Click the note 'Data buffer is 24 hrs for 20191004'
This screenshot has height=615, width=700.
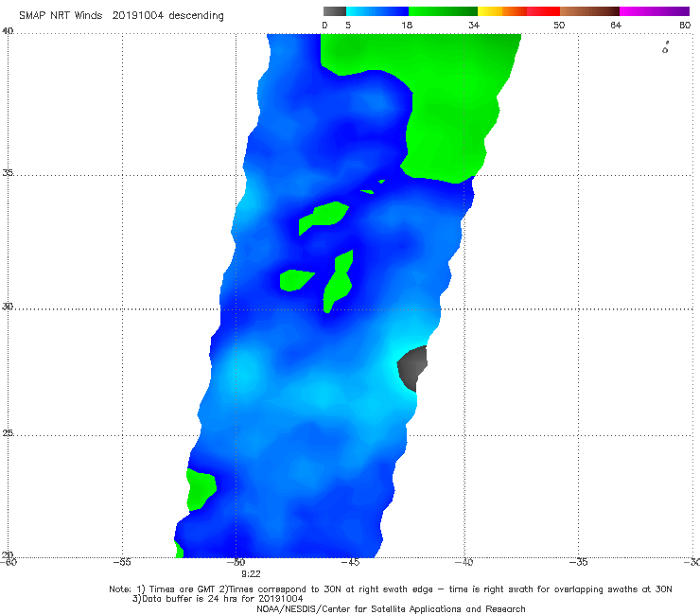point(218,599)
